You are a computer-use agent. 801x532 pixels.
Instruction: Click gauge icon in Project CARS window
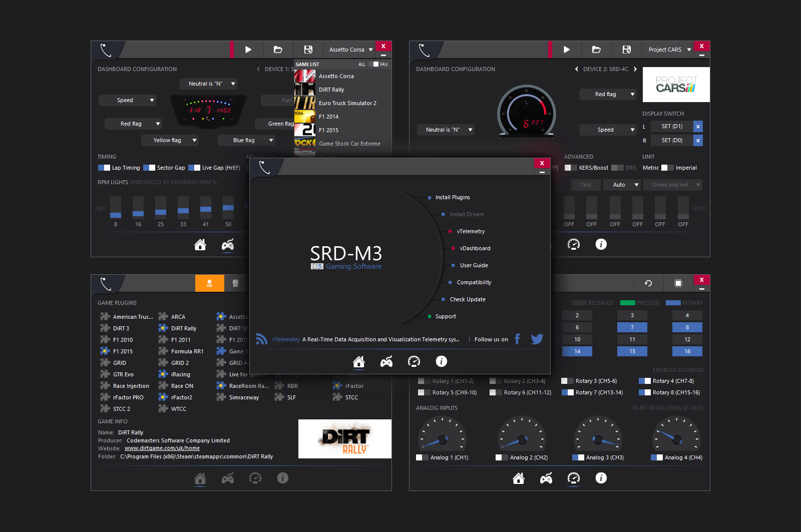[574, 244]
